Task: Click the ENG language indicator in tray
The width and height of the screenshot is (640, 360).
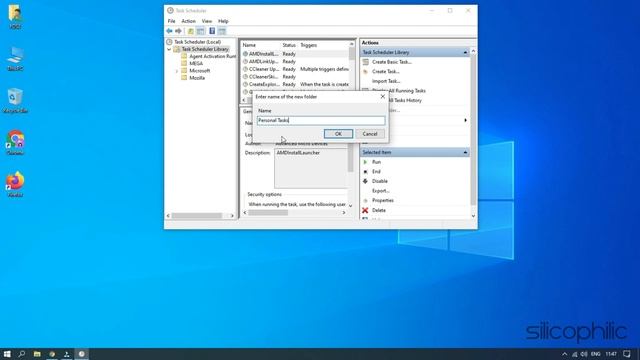Action: [596, 354]
